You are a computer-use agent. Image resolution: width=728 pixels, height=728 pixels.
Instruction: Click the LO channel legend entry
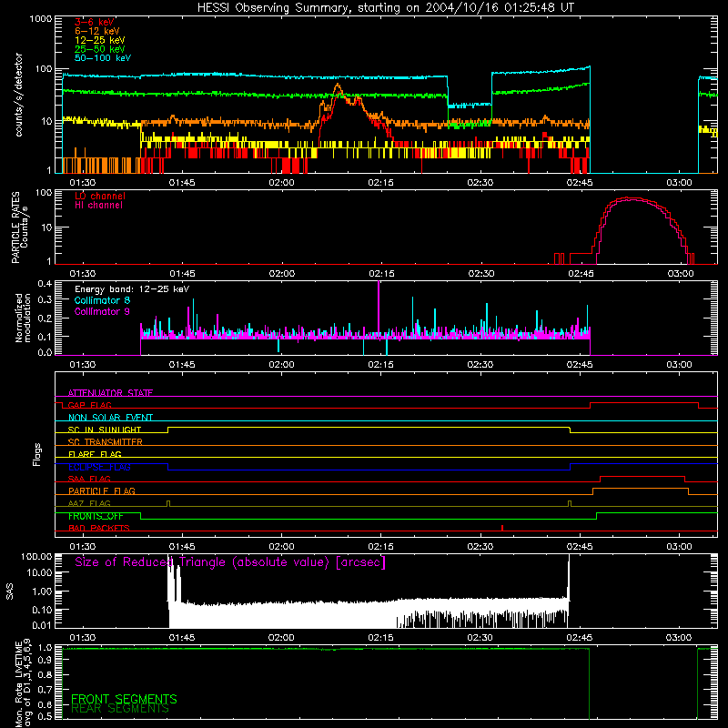click(x=100, y=196)
